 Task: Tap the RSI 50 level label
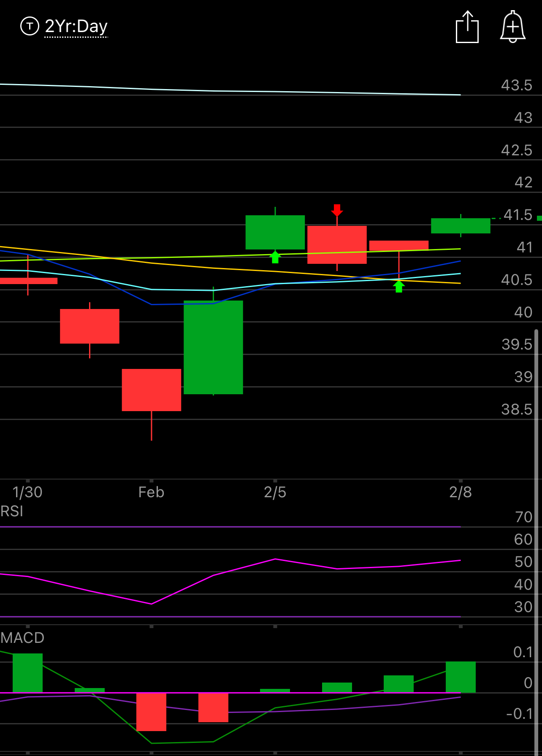(524, 562)
